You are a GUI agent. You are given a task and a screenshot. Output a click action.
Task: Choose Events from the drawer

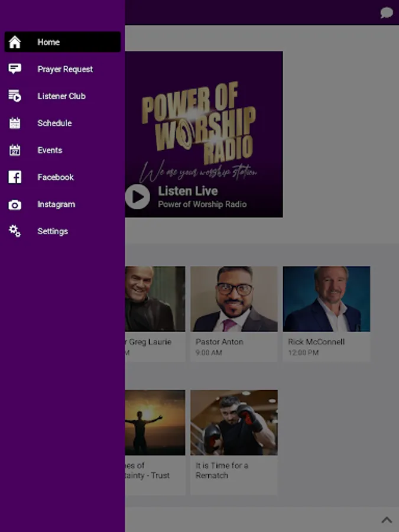[x=63, y=150]
